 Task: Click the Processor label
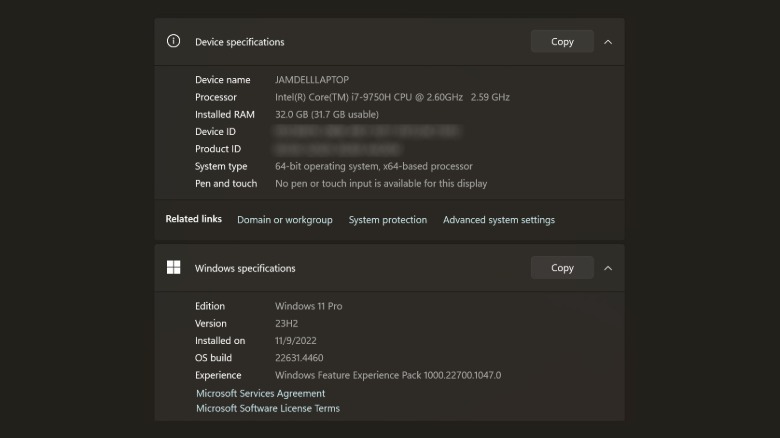[x=215, y=97]
